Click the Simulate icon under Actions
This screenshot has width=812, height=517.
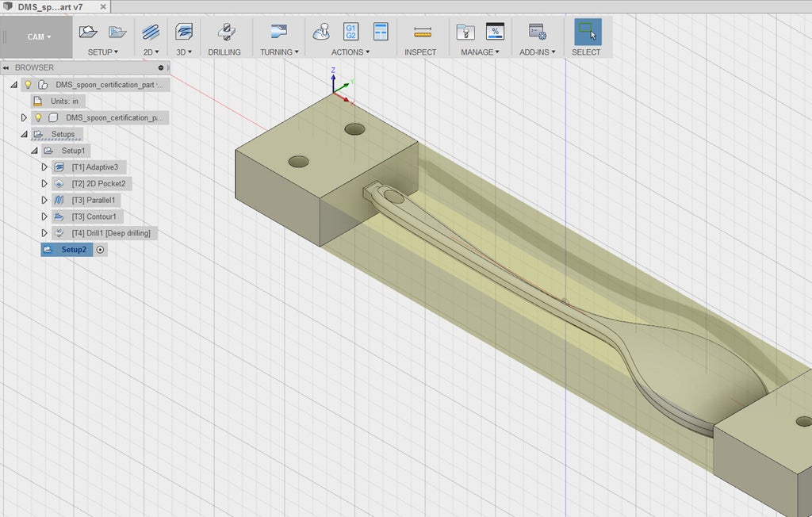(322, 33)
